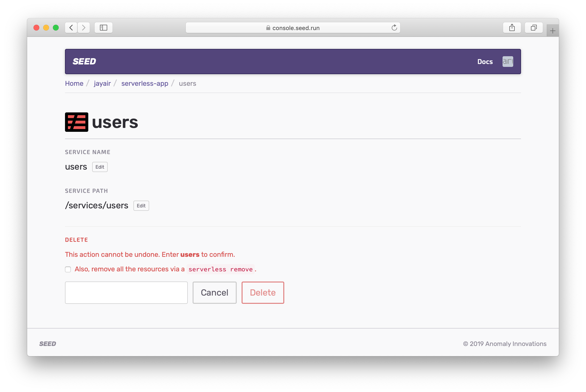Click the red users service icon
The height and width of the screenshot is (392, 586).
[77, 122]
